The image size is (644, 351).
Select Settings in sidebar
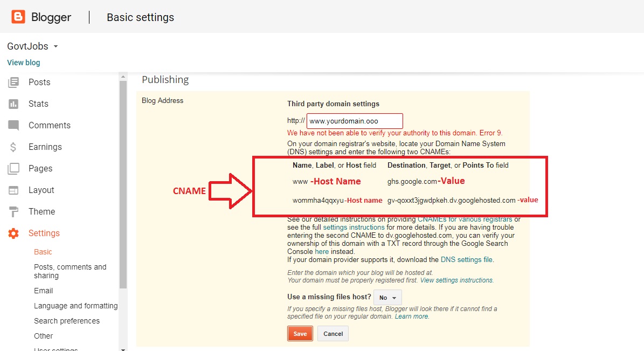point(44,233)
